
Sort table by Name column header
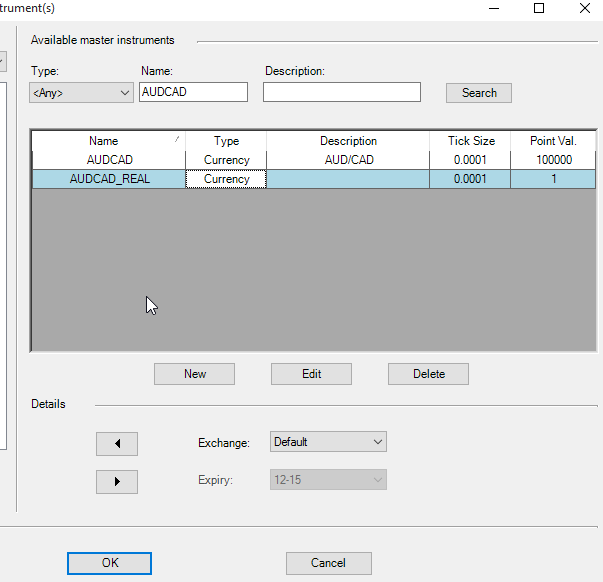pyautogui.click(x=108, y=141)
